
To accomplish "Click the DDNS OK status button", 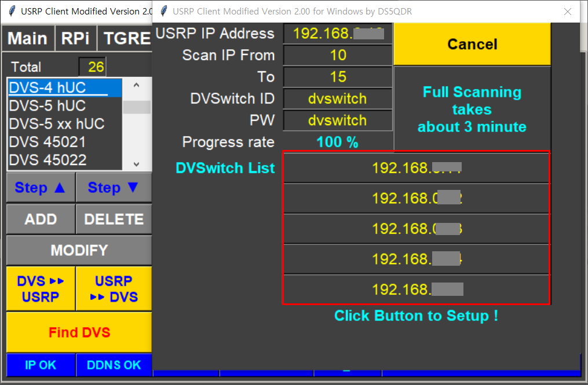I will (114, 365).
